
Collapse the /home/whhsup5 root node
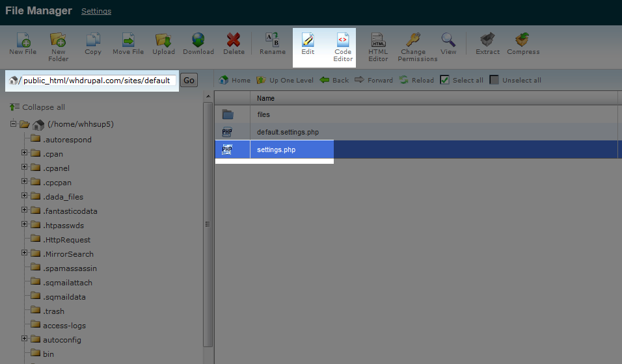(x=14, y=124)
